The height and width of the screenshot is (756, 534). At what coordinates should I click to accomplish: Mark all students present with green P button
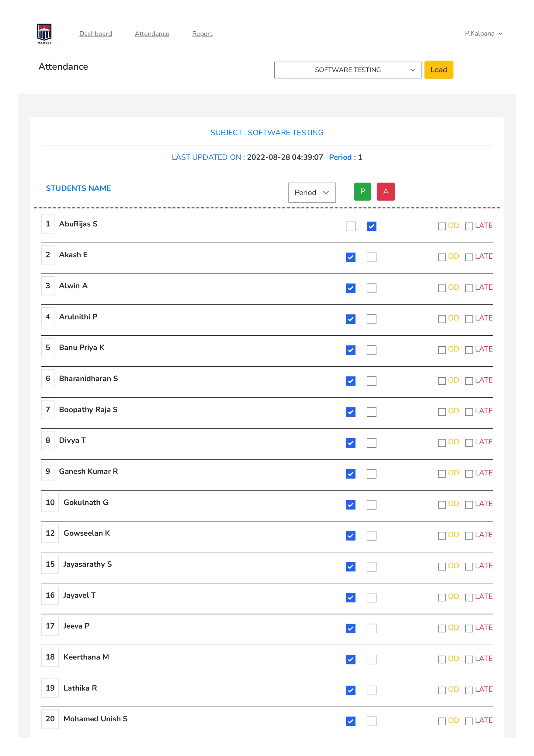pyautogui.click(x=362, y=191)
